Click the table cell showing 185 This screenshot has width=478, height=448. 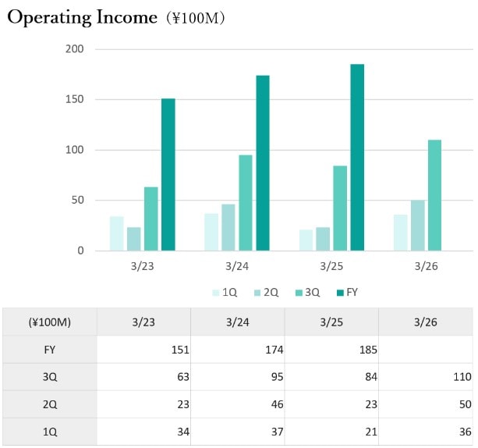coord(331,350)
